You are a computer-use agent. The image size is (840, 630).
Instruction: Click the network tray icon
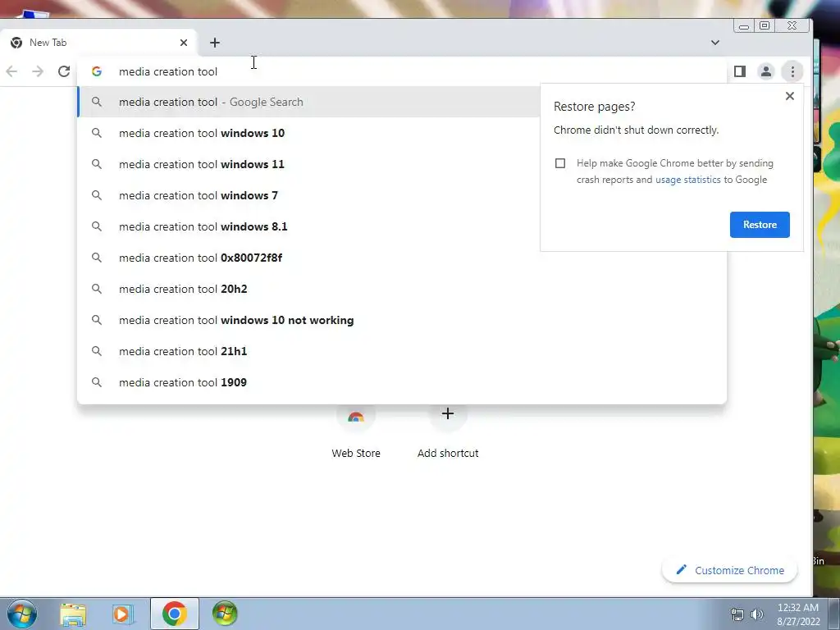pos(737,614)
